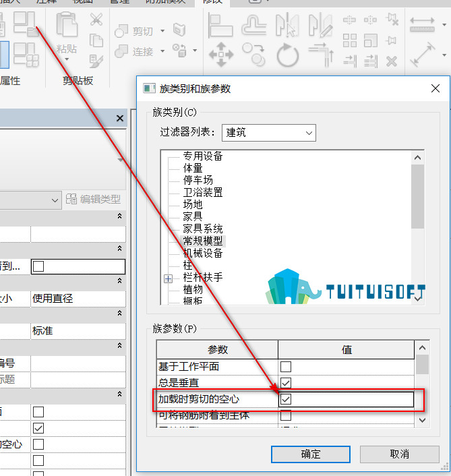
Task: Toggle highlighted checkbox beside 到... in Properties panel
Action: click(x=38, y=266)
